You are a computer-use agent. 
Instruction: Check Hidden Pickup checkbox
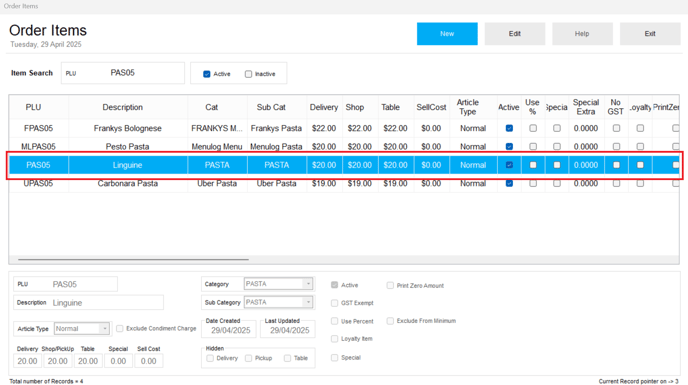[x=248, y=358]
